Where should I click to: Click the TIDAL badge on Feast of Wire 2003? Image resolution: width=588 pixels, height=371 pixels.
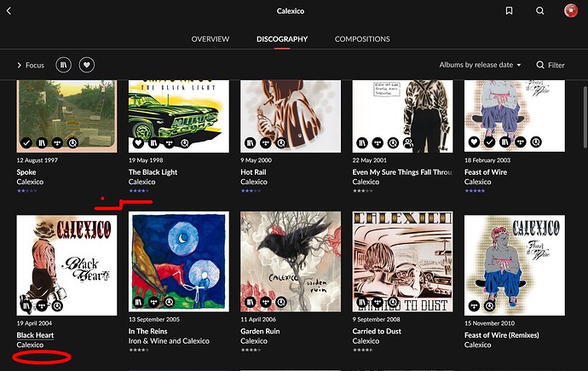[521, 142]
